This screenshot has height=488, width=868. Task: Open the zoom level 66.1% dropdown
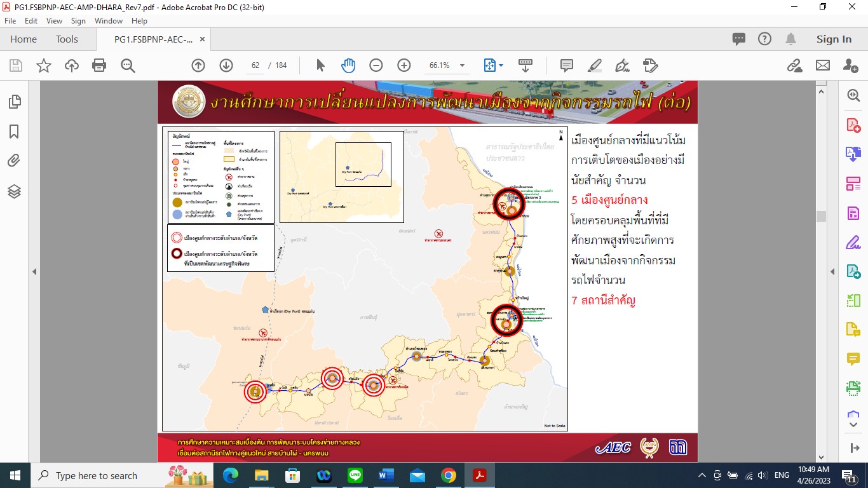pos(462,65)
